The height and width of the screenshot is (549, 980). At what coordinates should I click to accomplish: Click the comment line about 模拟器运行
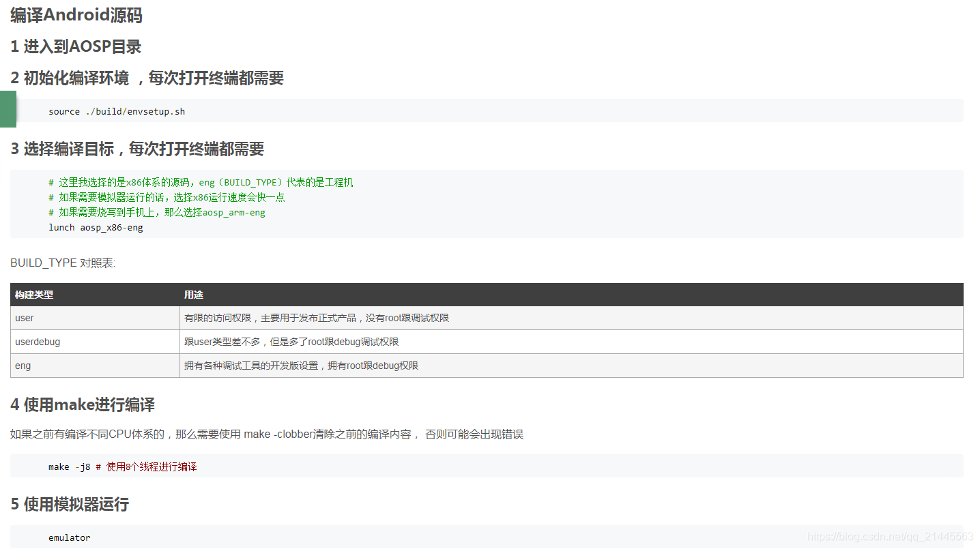coord(167,197)
